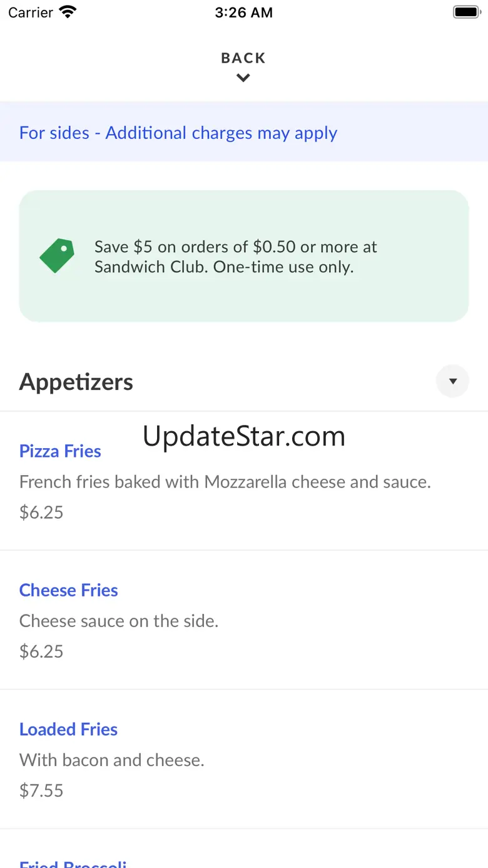Open the Loaded Fries menu item

click(69, 729)
